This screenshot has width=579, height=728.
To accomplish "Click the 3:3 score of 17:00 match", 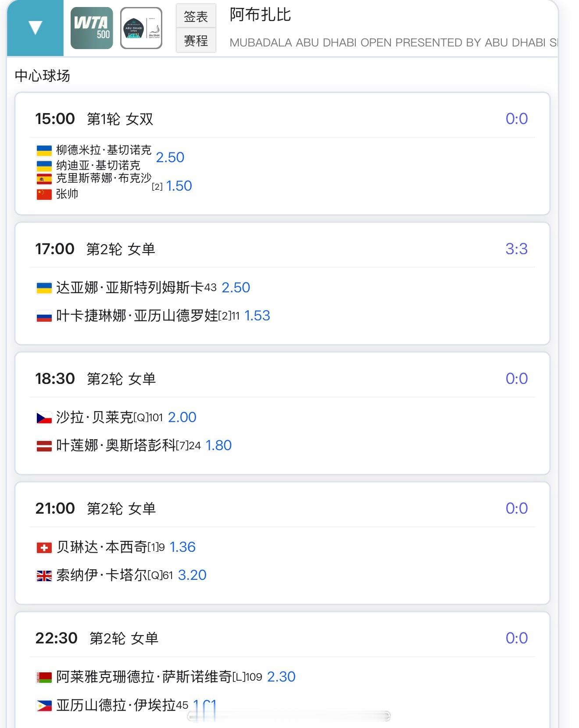I will tap(516, 249).
